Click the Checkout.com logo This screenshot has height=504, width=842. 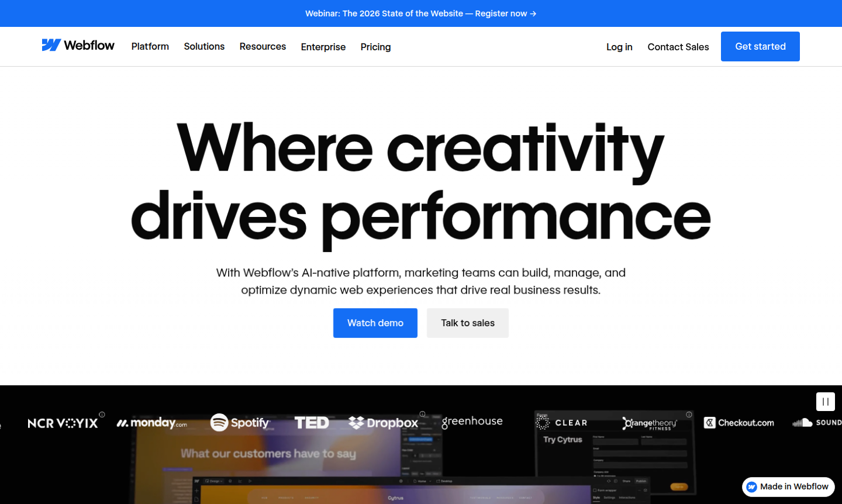coord(739,423)
